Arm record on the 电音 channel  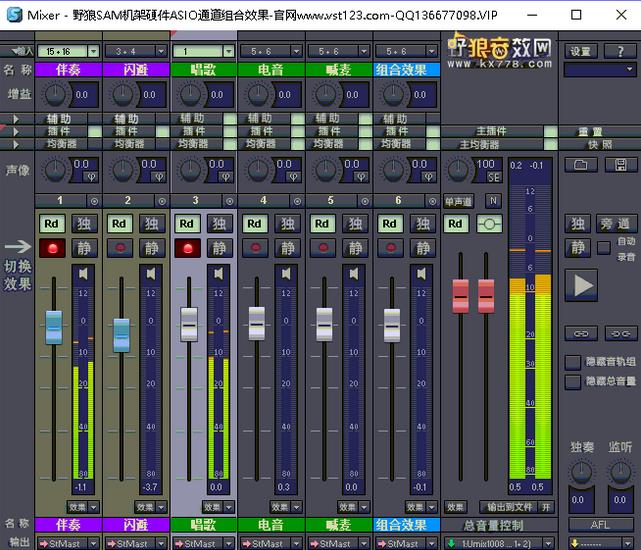255,248
